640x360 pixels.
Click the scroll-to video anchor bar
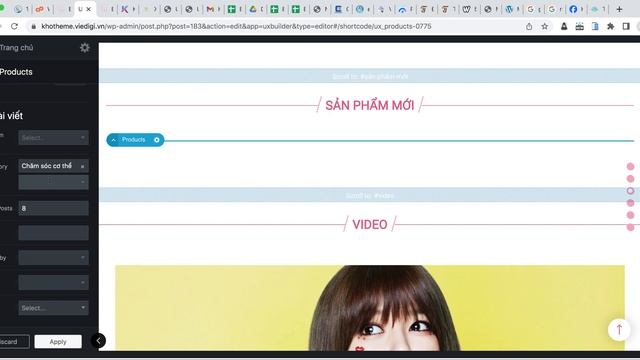click(x=369, y=195)
